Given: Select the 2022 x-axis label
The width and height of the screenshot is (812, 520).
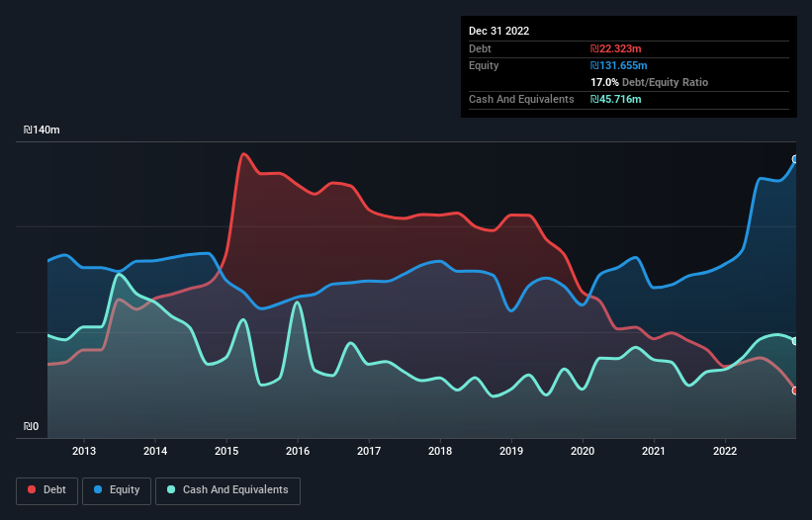Looking at the screenshot, I should click(725, 451).
